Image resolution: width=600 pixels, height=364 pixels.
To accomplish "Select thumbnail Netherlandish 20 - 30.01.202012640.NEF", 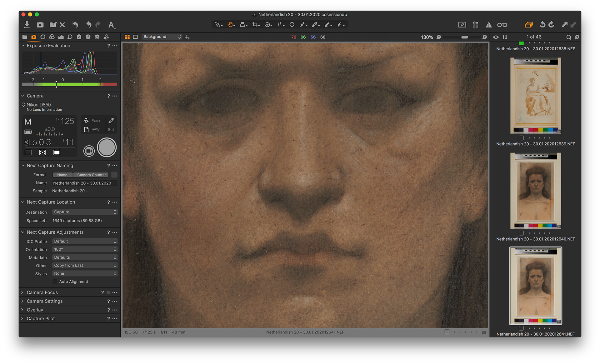I will [x=536, y=191].
